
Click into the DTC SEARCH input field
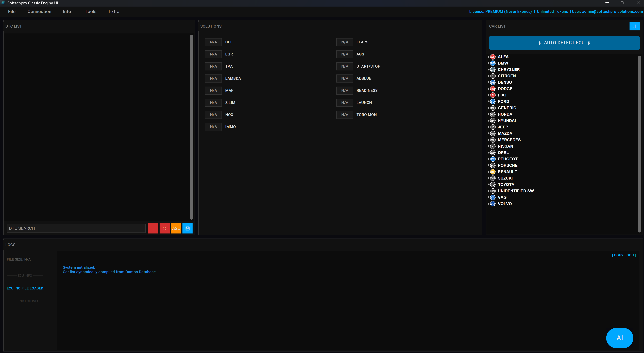coord(76,228)
